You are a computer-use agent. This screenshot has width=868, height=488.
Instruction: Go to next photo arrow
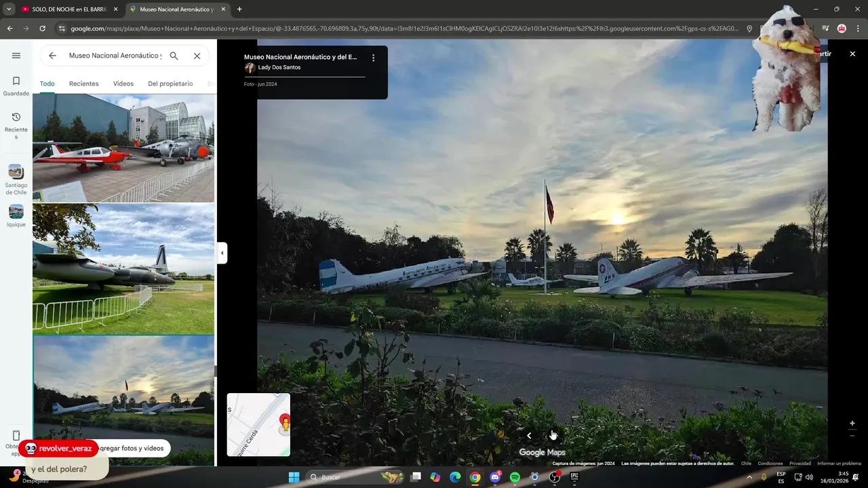552,436
